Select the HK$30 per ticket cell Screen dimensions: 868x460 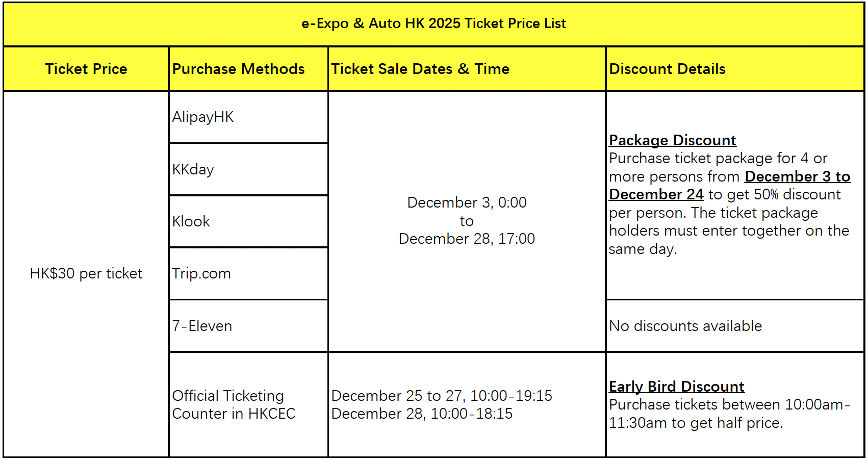point(86,273)
